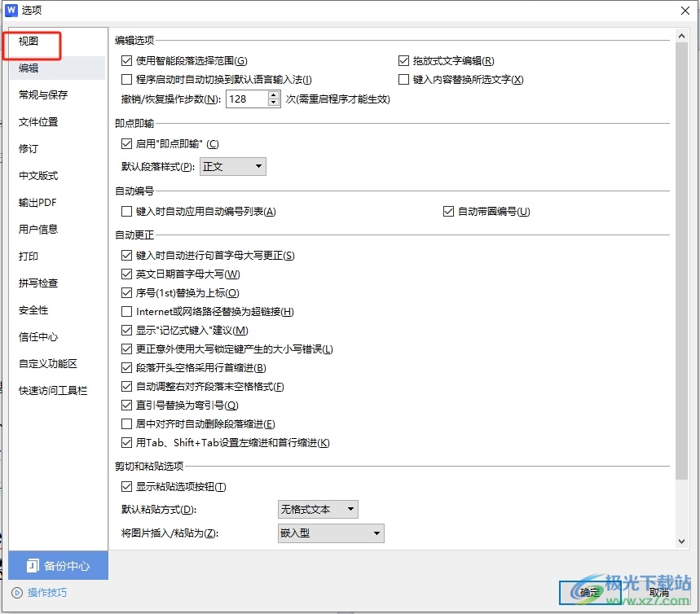
Task: Enable 居中对齐时自动删除段落缩进
Action: tap(127, 424)
